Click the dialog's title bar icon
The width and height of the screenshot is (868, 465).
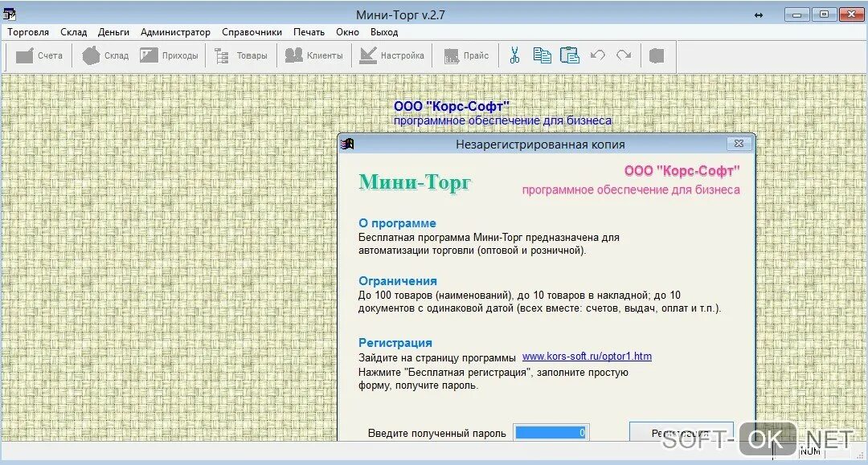pyautogui.click(x=348, y=145)
